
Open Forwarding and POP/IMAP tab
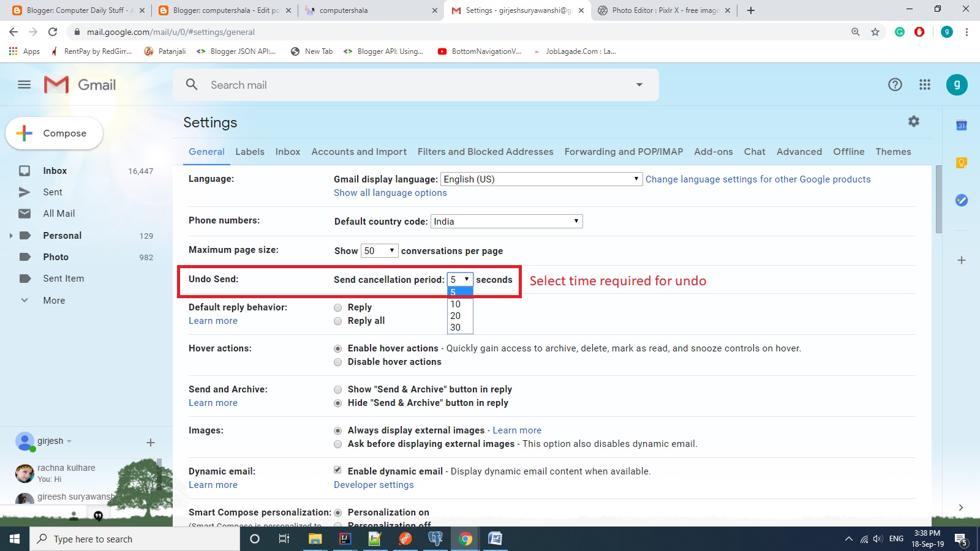(x=624, y=152)
